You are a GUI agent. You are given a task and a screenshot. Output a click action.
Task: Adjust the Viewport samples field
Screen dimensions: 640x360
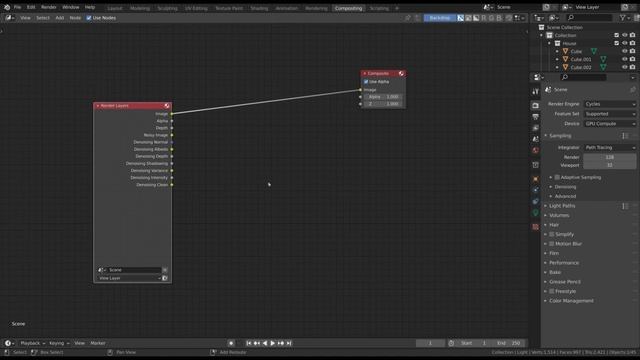(x=610, y=165)
